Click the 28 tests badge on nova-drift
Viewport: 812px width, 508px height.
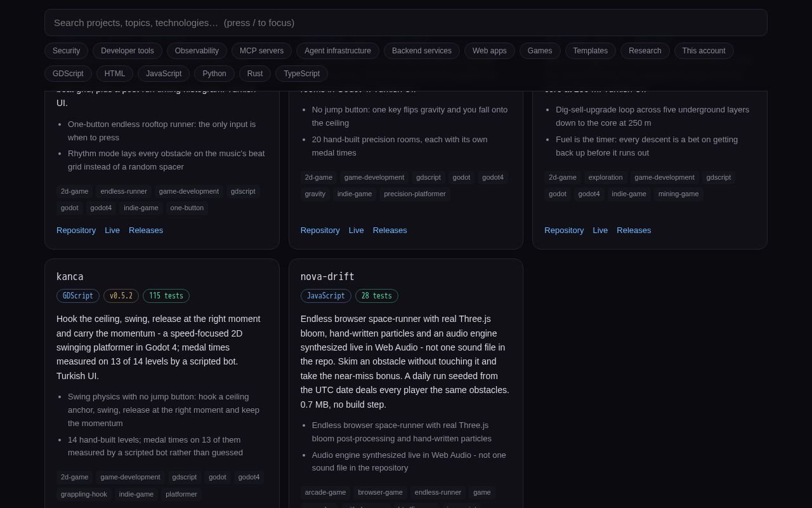coord(377,296)
